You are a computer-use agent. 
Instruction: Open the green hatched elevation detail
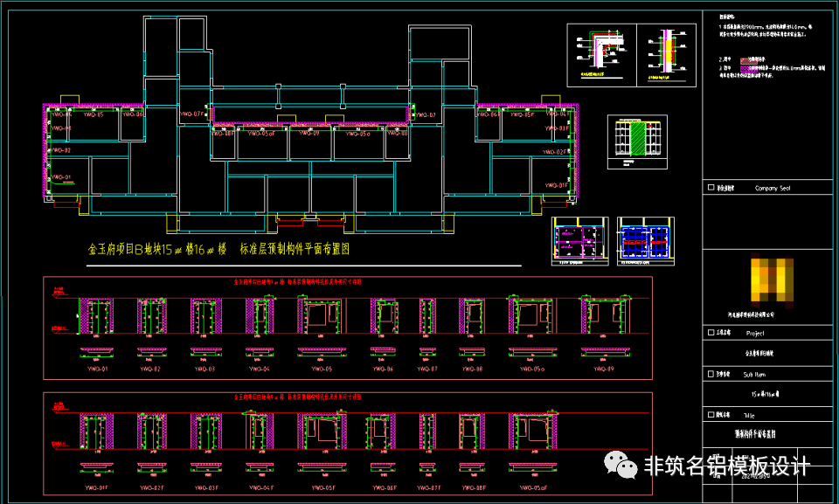coord(637,142)
